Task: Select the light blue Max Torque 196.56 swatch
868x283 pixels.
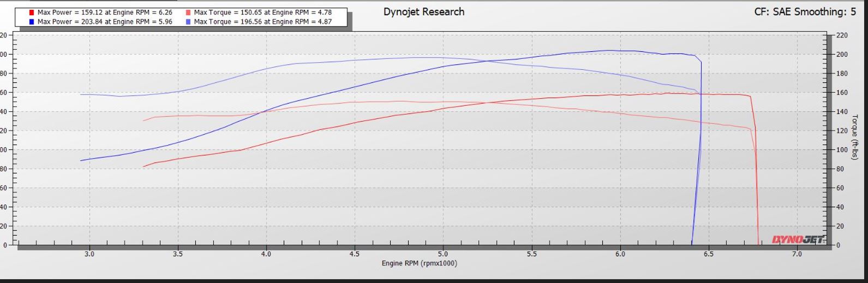Action: click(188, 22)
